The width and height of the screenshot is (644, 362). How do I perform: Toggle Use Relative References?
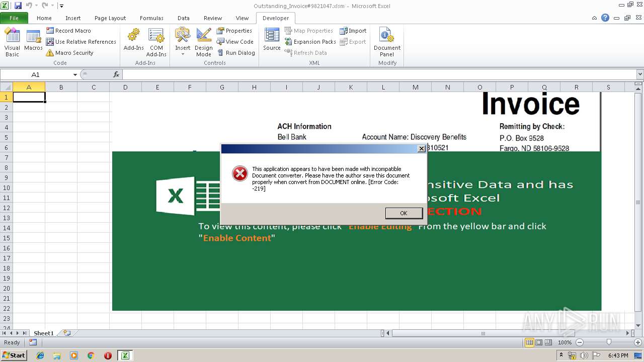pos(81,42)
